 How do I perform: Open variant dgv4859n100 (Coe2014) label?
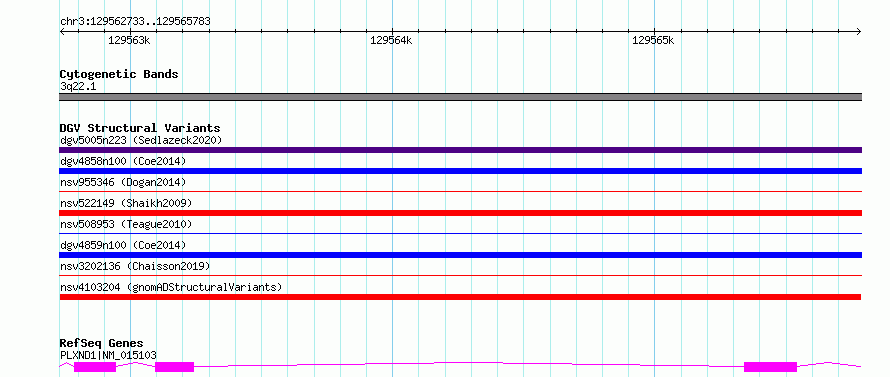(x=123, y=245)
